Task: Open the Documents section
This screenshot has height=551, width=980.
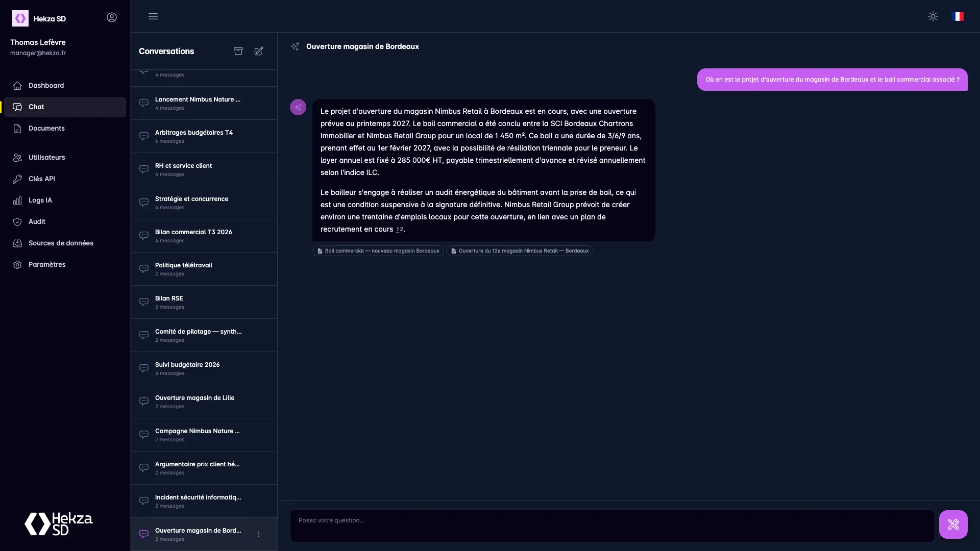Action: [x=65, y=128]
